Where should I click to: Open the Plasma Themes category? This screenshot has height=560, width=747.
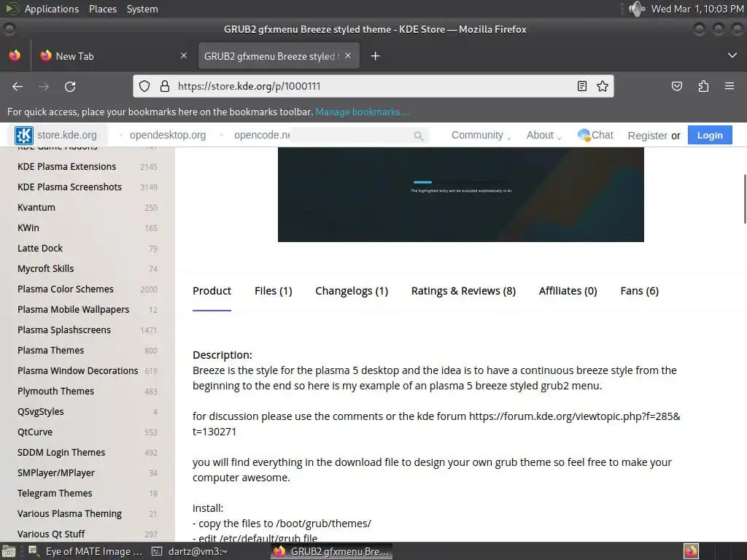[x=50, y=351]
